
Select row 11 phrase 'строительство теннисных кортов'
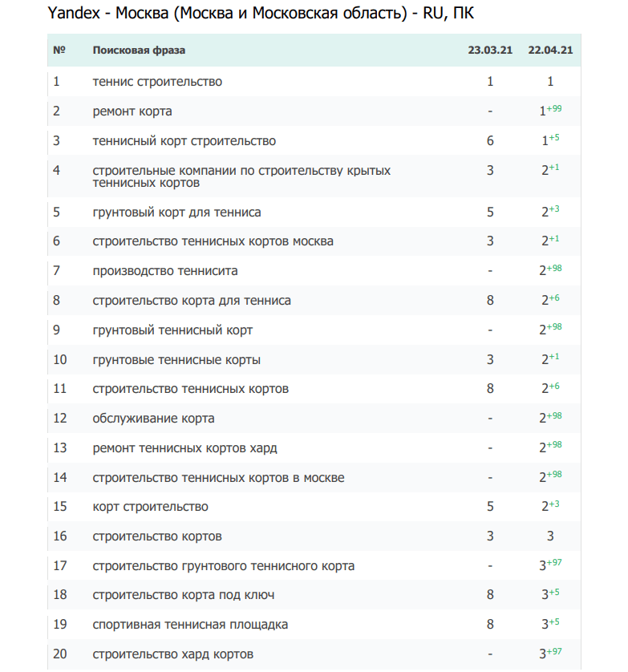click(x=191, y=389)
